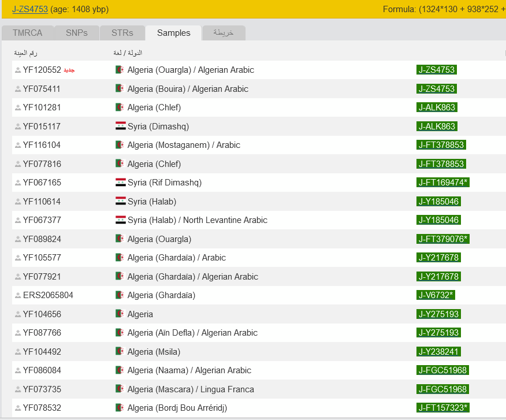Click the رقم العينة column header
The height and width of the screenshot is (420, 506).
pyautogui.click(x=25, y=53)
